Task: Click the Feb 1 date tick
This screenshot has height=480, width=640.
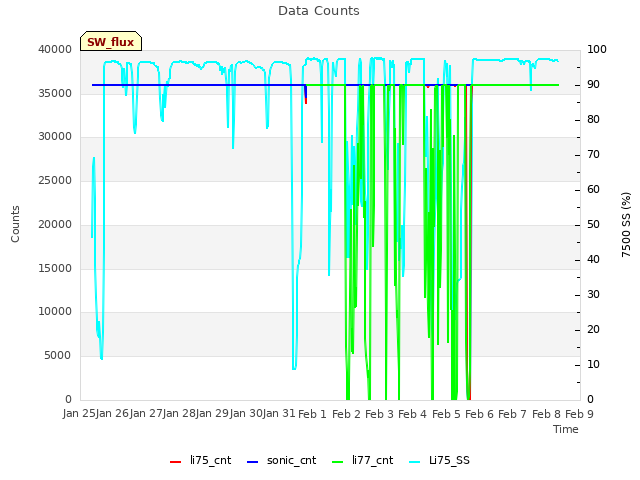Action: point(313,414)
